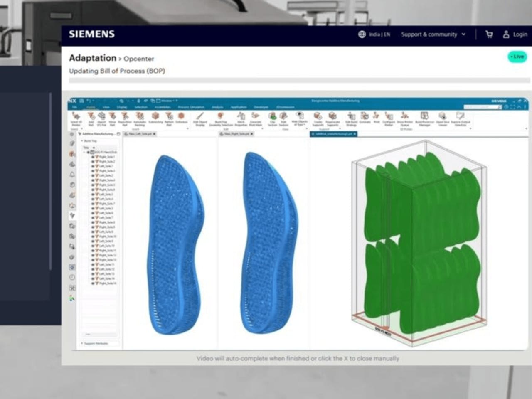The image size is (532, 399).
Task: Toggle visibility of Left_Sole.1 in tree
Action: pos(93,166)
